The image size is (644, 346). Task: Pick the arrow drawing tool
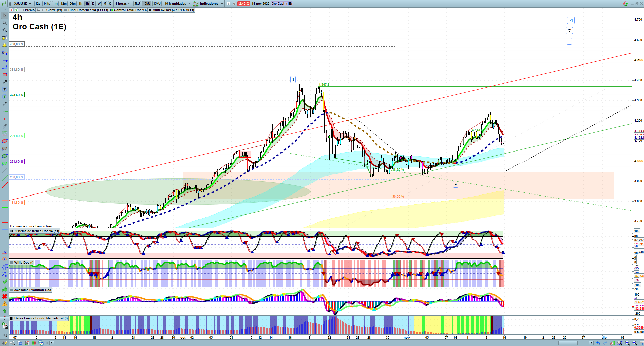coord(5,82)
